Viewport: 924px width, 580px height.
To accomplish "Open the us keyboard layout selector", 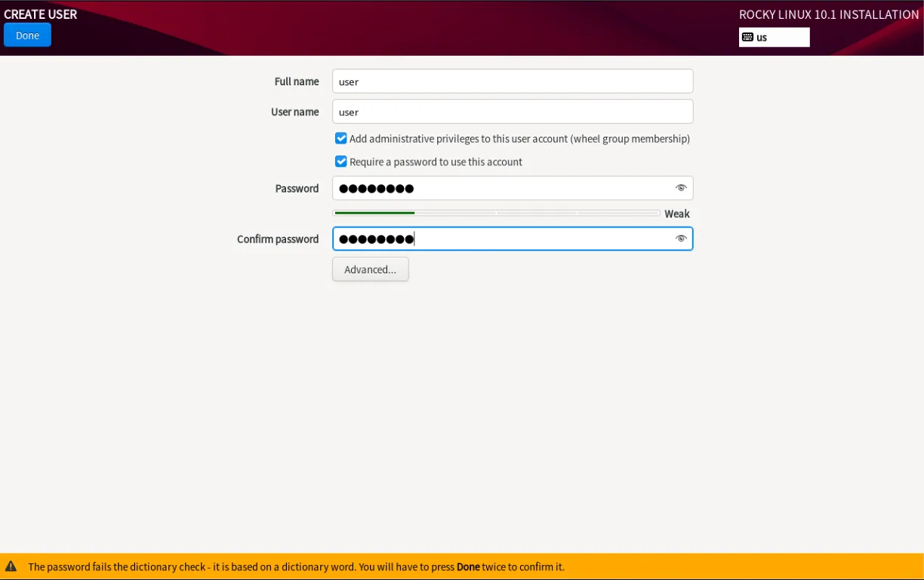I will click(774, 37).
